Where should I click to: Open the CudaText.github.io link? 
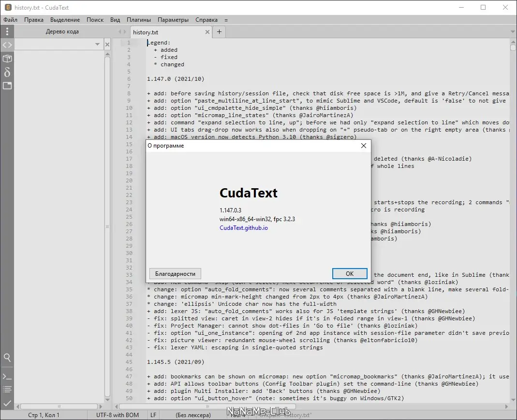click(244, 228)
